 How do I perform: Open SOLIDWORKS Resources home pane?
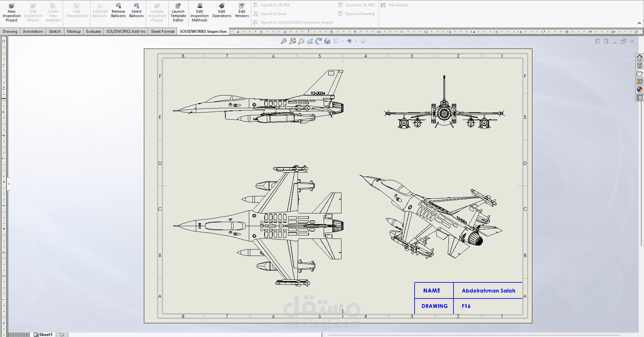[640, 57]
